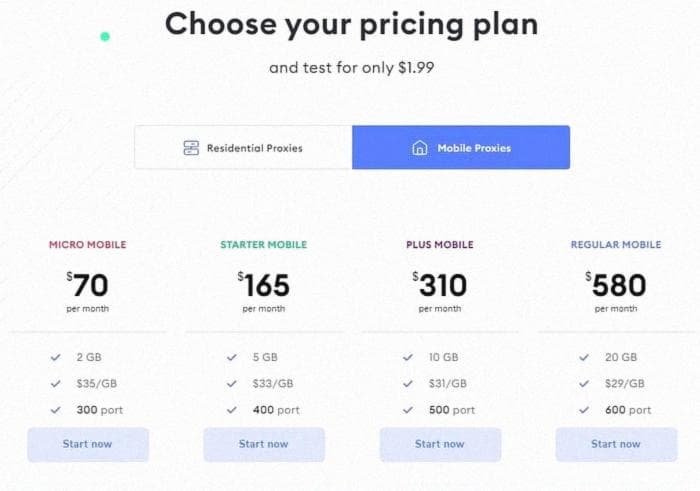Click the server icon beside Residential Proxies
The height and width of the screenshot is (491, 700).
coord(191,148)
